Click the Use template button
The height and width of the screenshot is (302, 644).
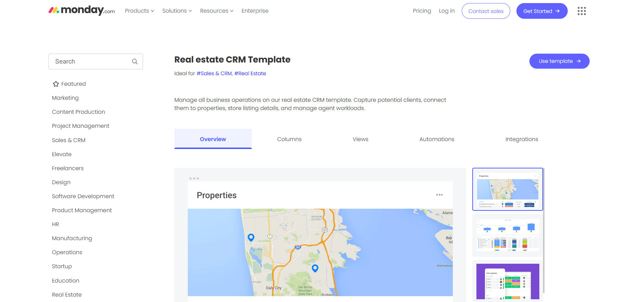[x=559, y=61]
